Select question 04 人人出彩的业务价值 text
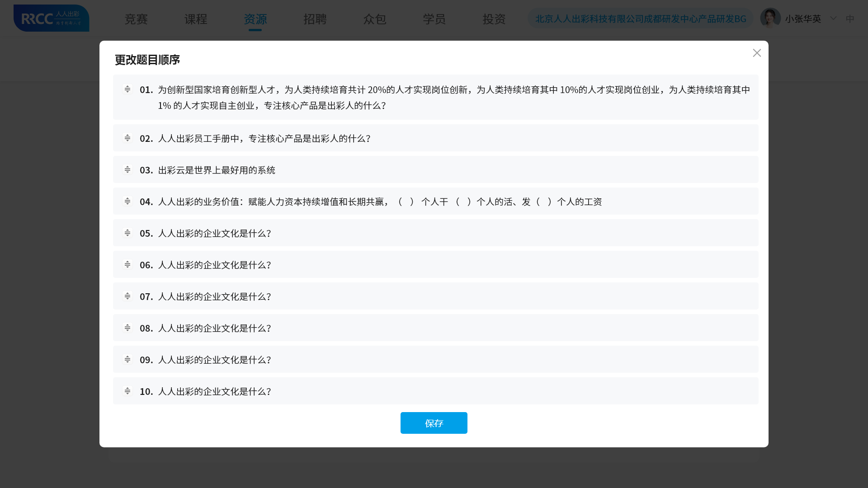This screenshot has height=488, width=868. pos(380,202)
